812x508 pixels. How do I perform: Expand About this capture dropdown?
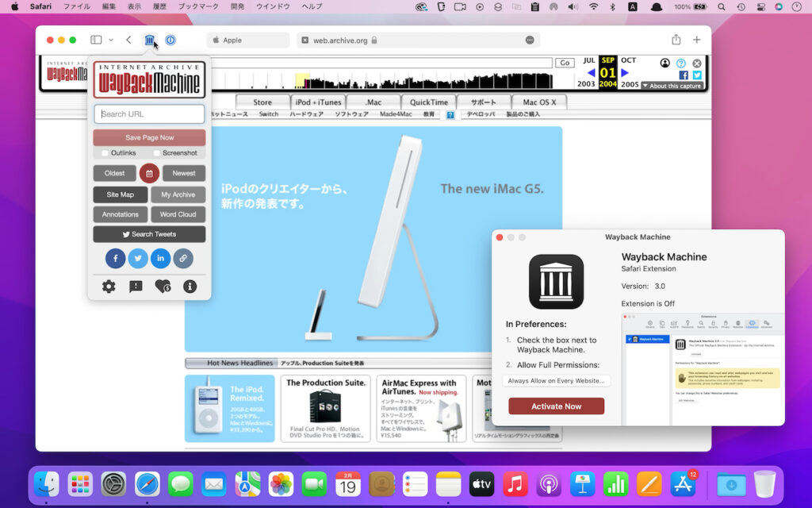click(672, 86)
